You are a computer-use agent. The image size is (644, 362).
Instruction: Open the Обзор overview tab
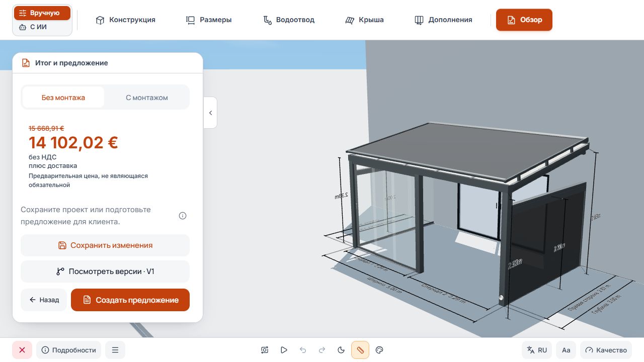[524, 20]
